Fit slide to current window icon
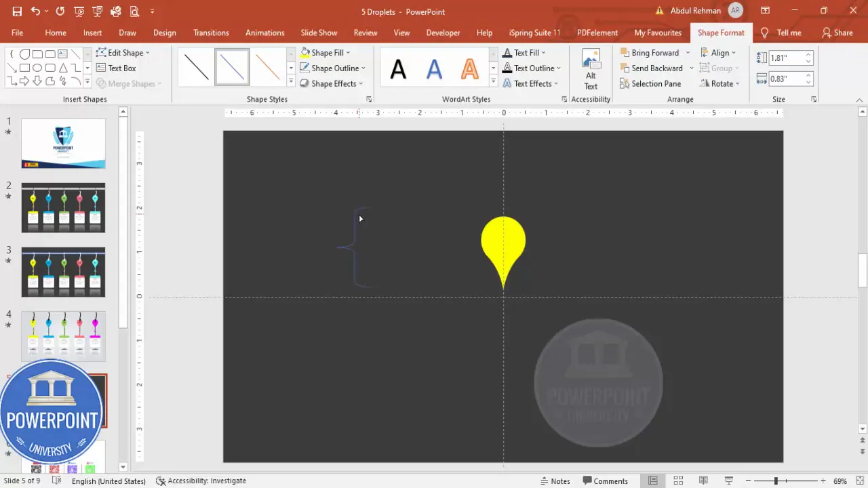This screenshot has height=488, width=868. pos(859,481)
